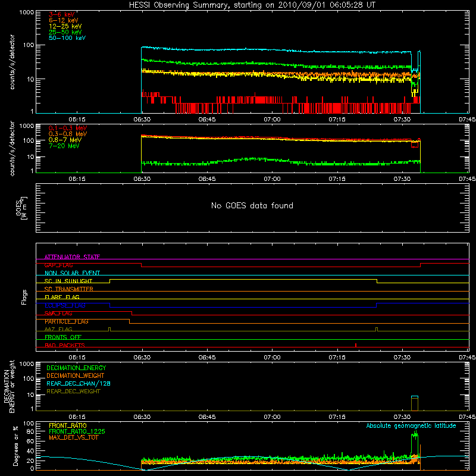
Task: Click the Flags panel axis title
Action: (x=24, y=297)
